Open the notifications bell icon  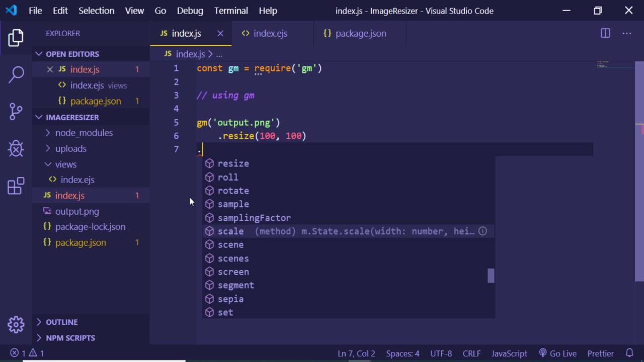629,353
